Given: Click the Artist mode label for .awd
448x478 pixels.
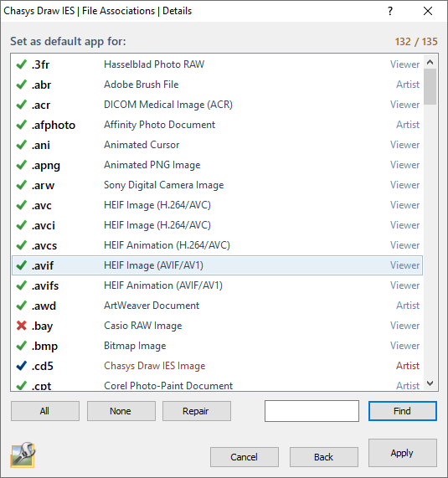Looking at the screenshot, I should (x=408, y=306).
